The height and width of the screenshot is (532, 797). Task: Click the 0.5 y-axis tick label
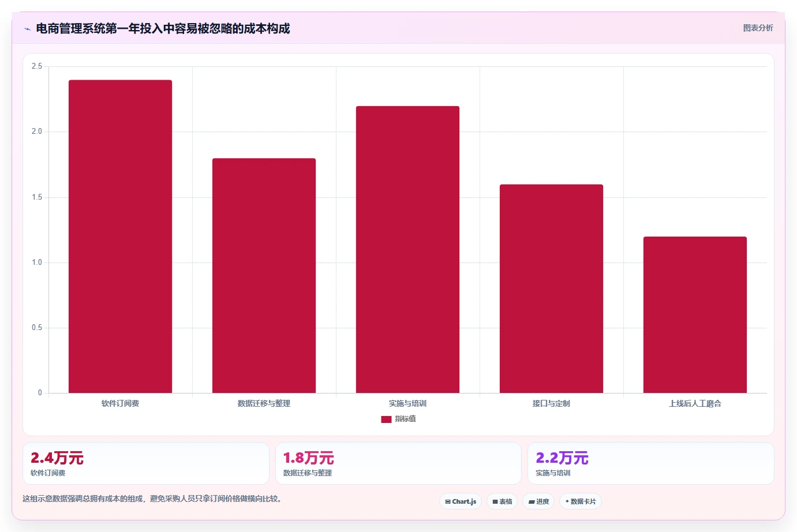tap(37, 328)
